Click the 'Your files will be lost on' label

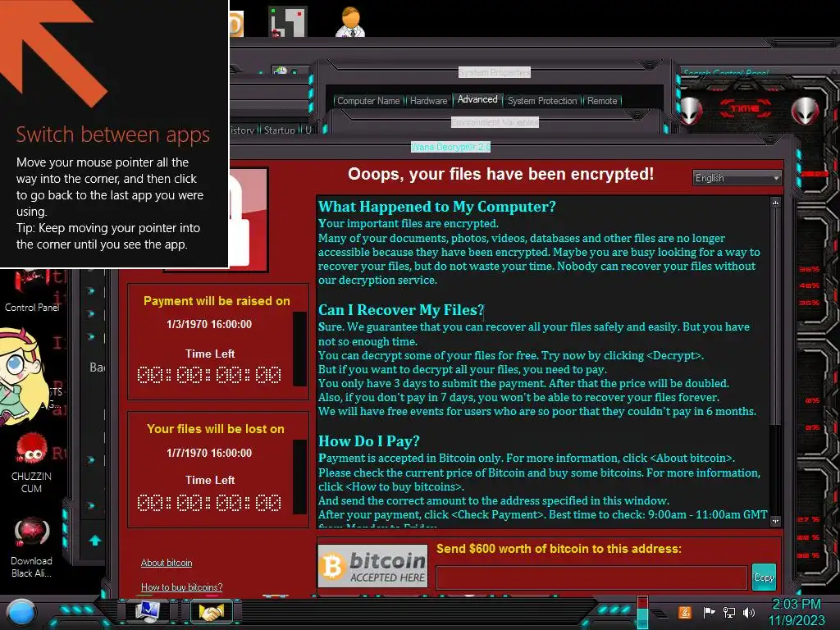(216, 429)
